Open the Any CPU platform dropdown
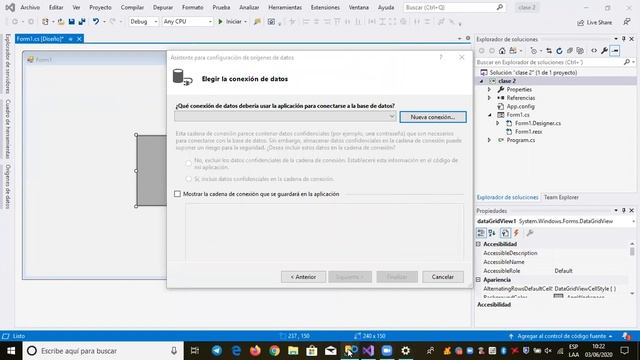Viewport: 640px width, 360px height. click(187, 22)
